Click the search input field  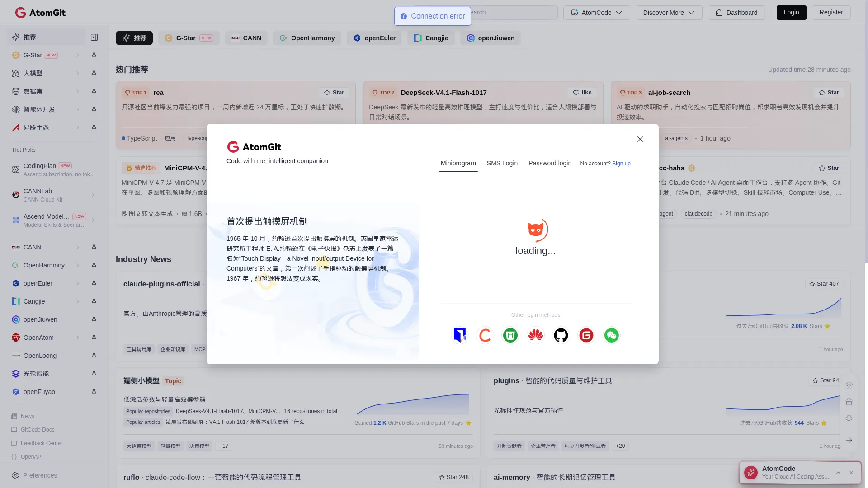513,13
